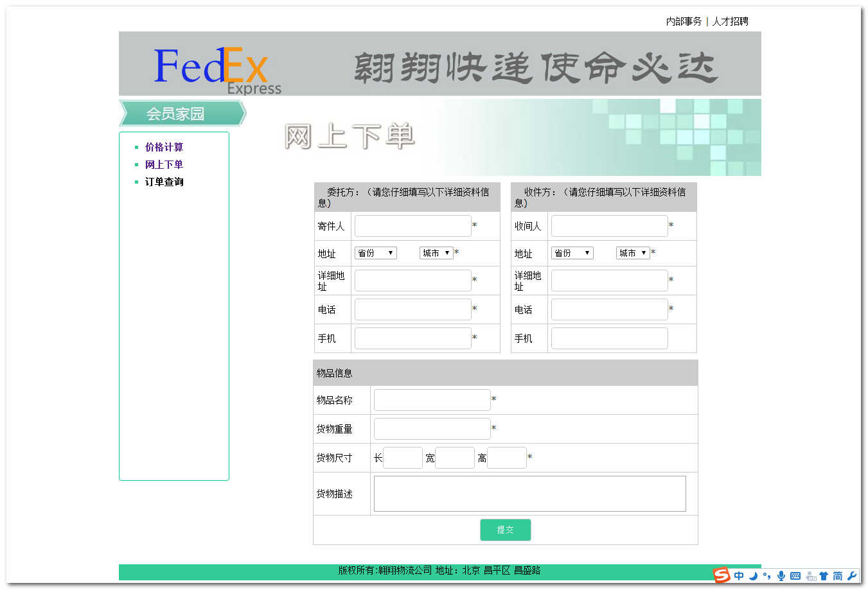Open sender 省份 dropdown

coord(376,253)
